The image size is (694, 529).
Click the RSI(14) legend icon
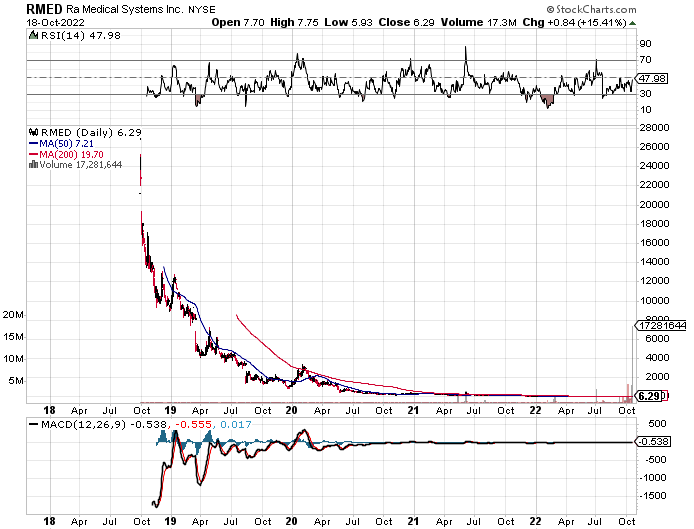click(33, 35)
